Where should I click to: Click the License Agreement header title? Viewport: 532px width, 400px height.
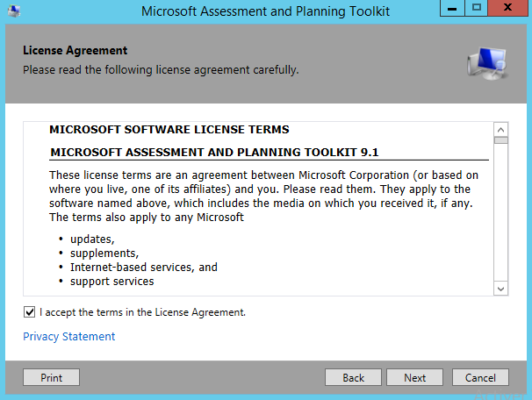75,51
